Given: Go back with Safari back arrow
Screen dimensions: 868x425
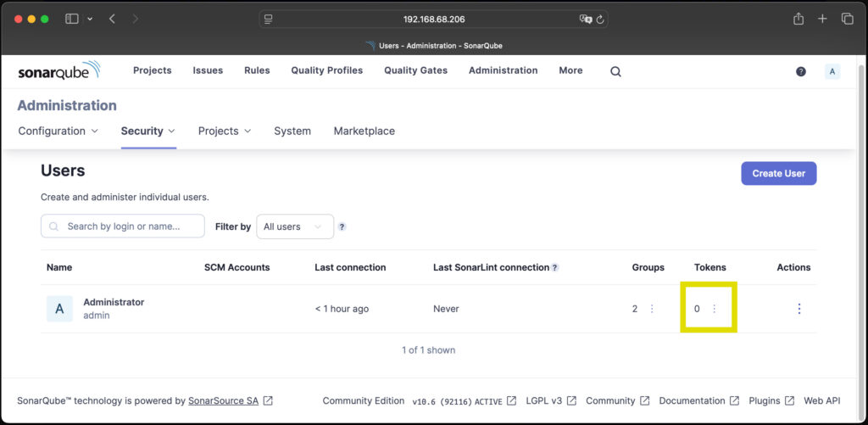Looking at the screenshot, I should tap(113, 19).
